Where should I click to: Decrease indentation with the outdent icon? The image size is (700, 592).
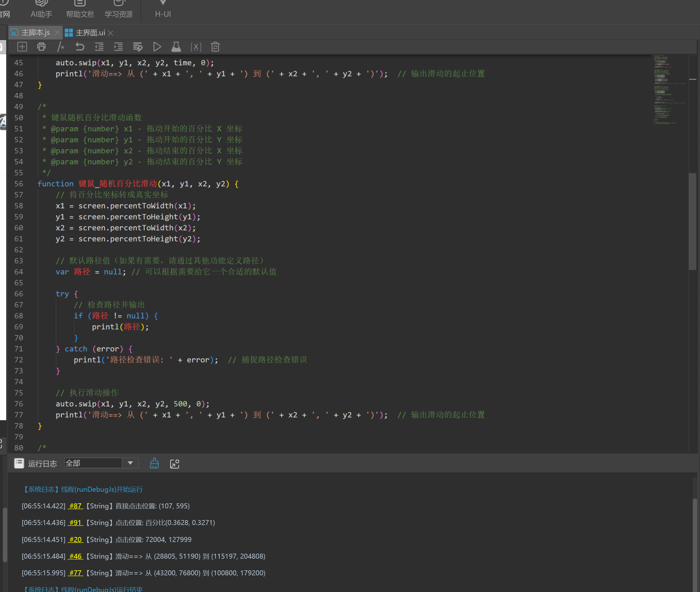(99, 47)
